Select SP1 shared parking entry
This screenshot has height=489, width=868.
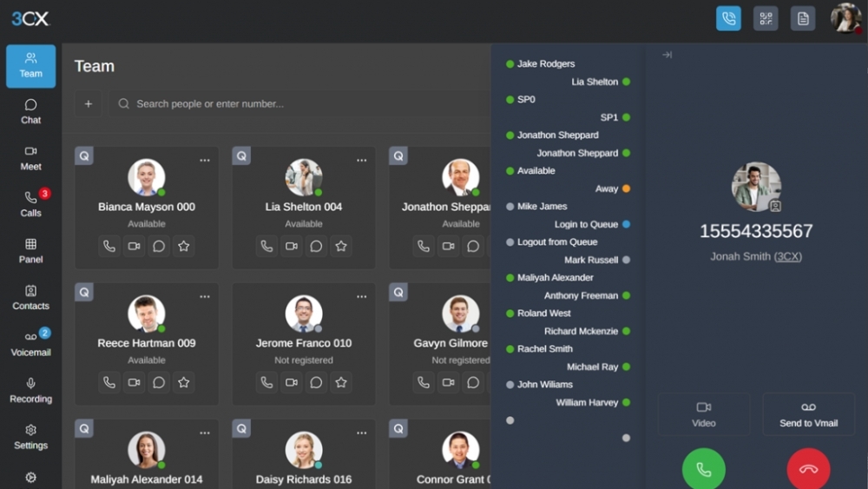pyautogui.click(x=615, y=117)
